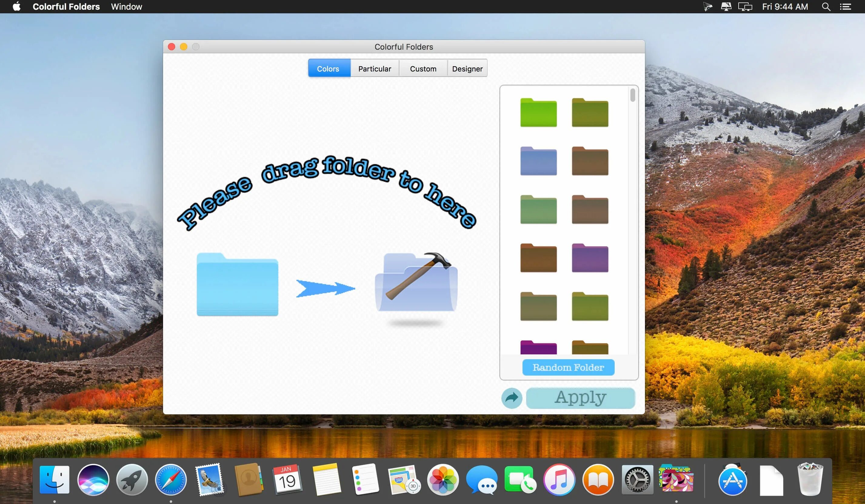Open Colorful Folders app icon in Dock

676,479
